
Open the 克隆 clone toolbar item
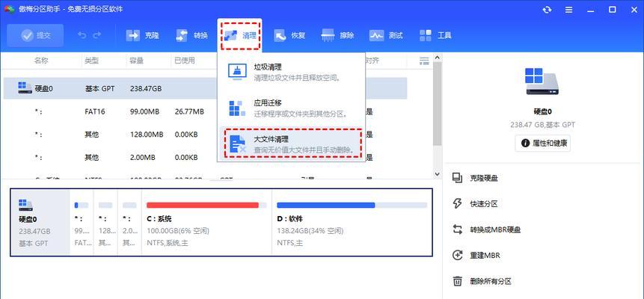143,35
